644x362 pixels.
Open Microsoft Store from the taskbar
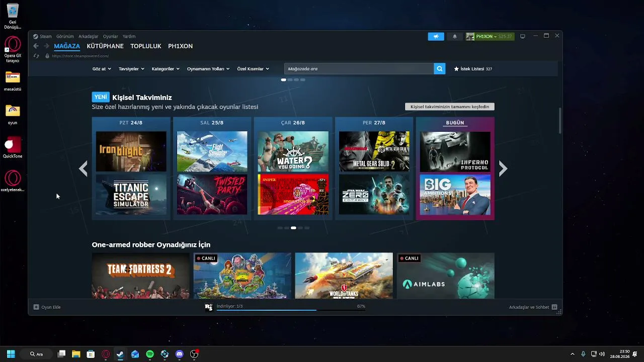tap(91, 354)
